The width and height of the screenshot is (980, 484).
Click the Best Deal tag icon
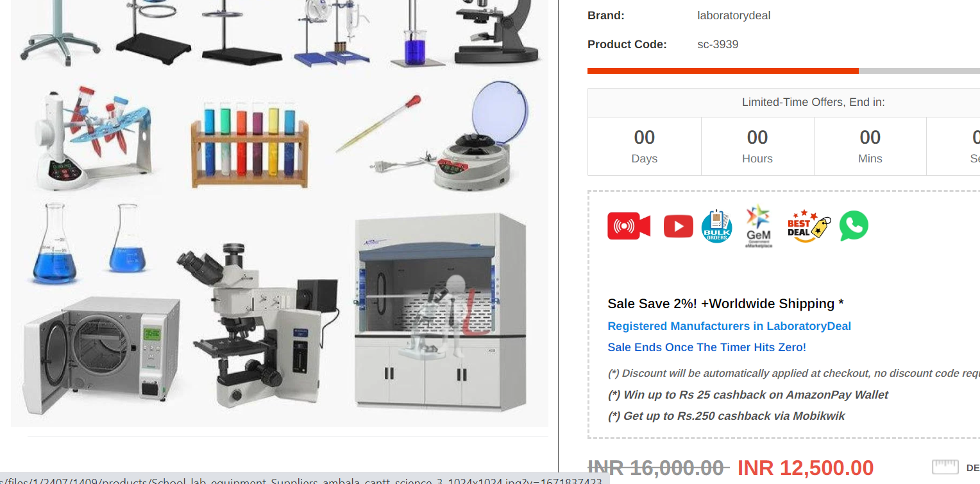809,226
